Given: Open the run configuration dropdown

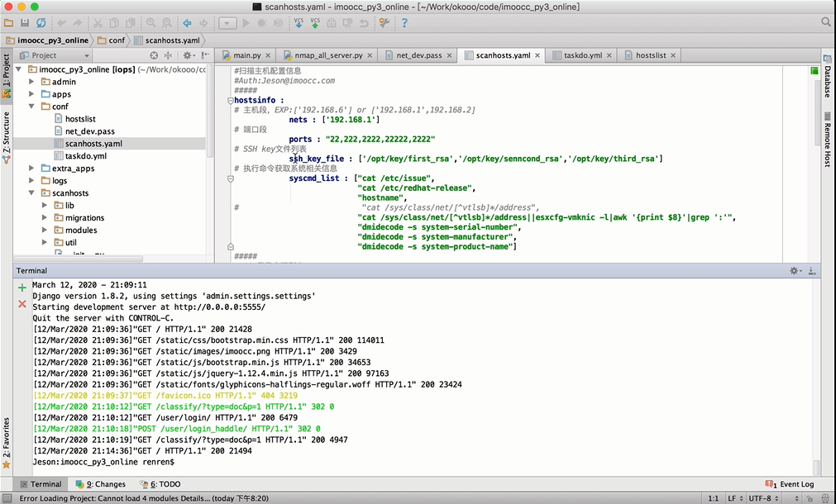Looking at the screenshot, I should [227, 23].
